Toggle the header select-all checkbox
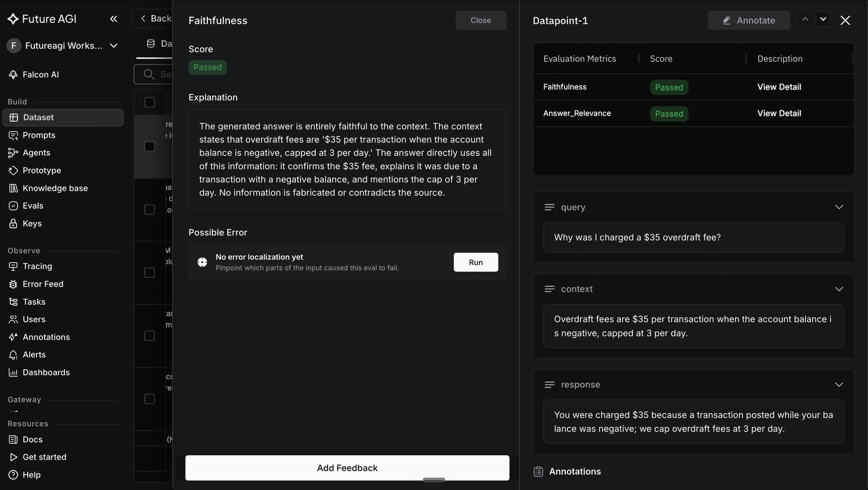Viewport: 868px width, 490px height. point(150,102)
